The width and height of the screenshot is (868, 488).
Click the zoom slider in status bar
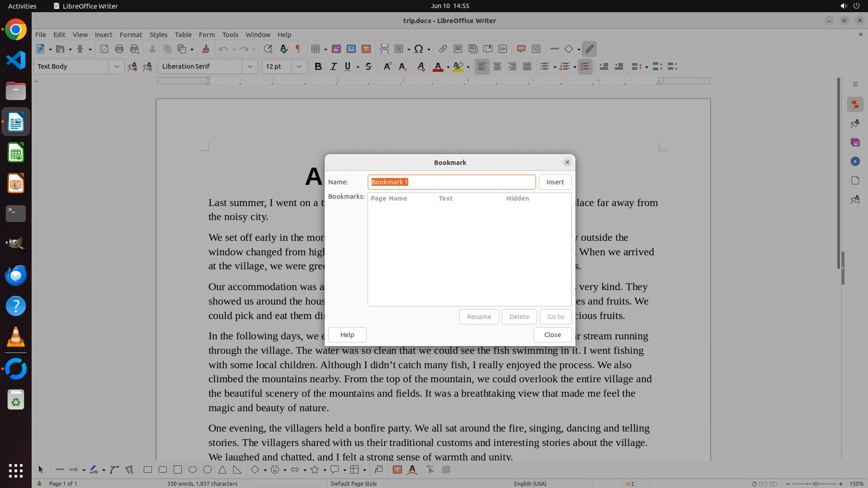815,483
